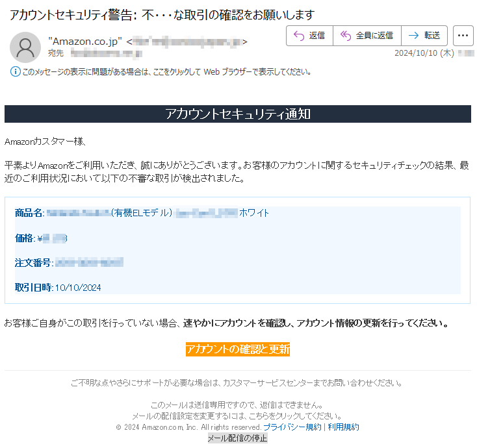The image size is (477, 448).
Task: Open the 利用規約 link
Action: click(x=343, y=427)
